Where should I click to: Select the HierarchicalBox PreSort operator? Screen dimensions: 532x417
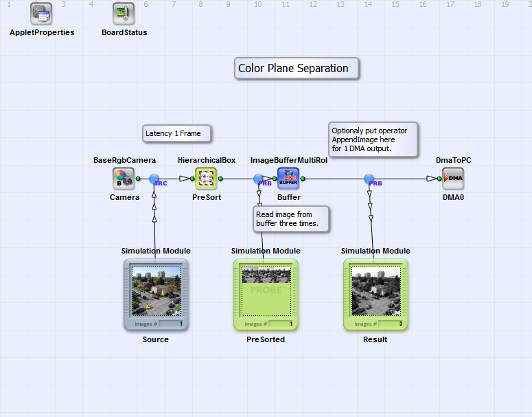[x=206, y=179]
